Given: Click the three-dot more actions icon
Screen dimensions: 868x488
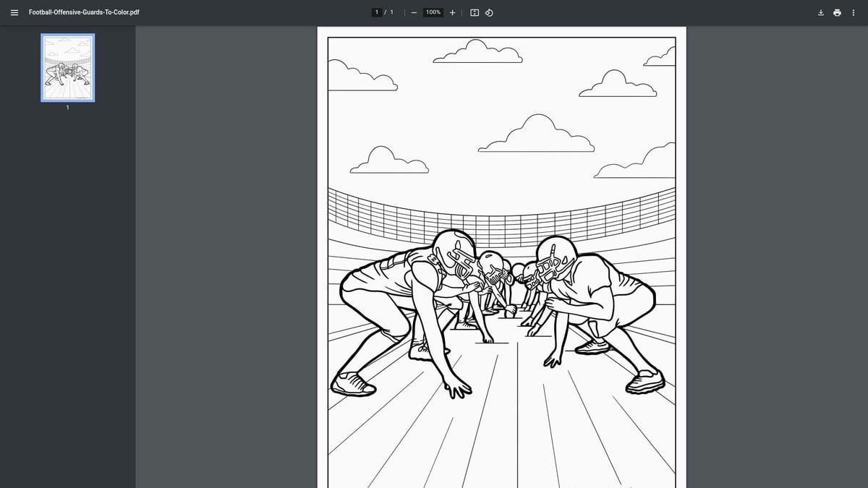Looking at the screenshot, I should pos(854,12).
